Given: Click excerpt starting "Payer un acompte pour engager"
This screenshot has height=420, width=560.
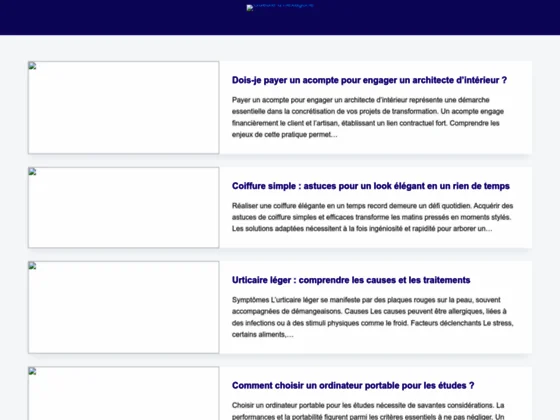Looking at the screenshot, I should [x=368, y=117].
